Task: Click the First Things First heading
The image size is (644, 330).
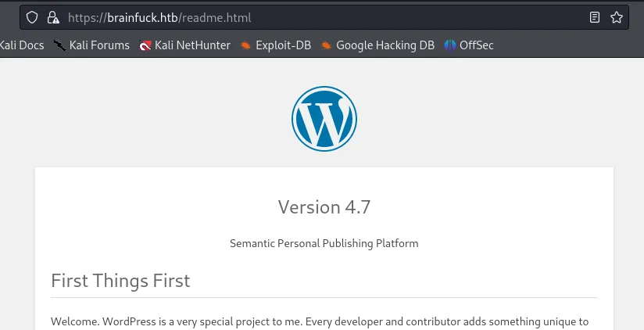Action: [x=120, y=281]
